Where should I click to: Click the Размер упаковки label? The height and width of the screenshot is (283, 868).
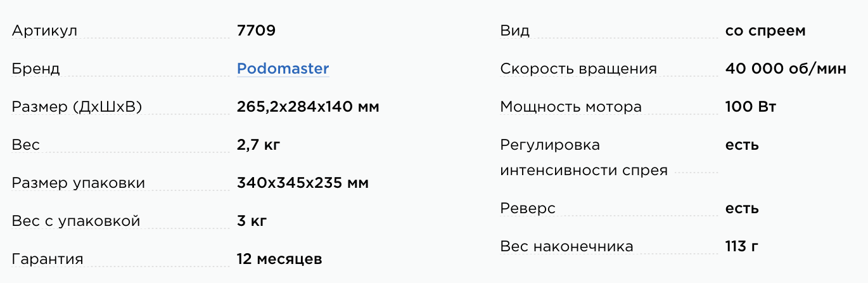(79, 183)
